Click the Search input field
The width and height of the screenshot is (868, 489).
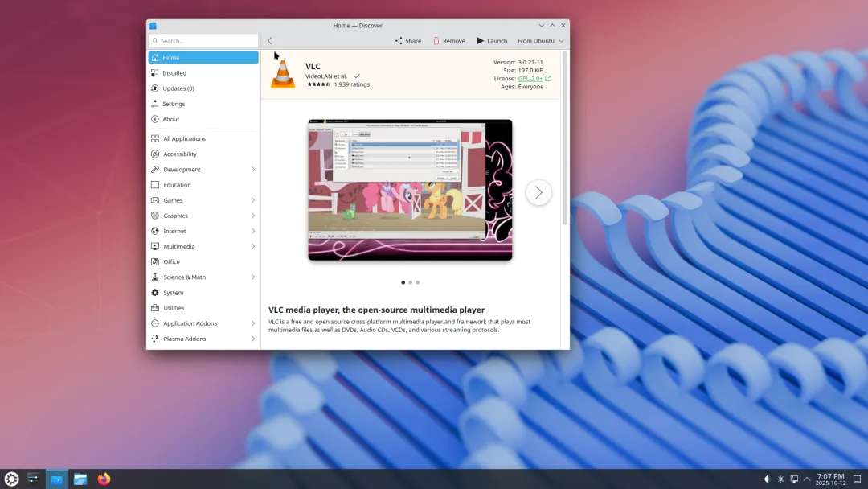(x=203, y=41)
